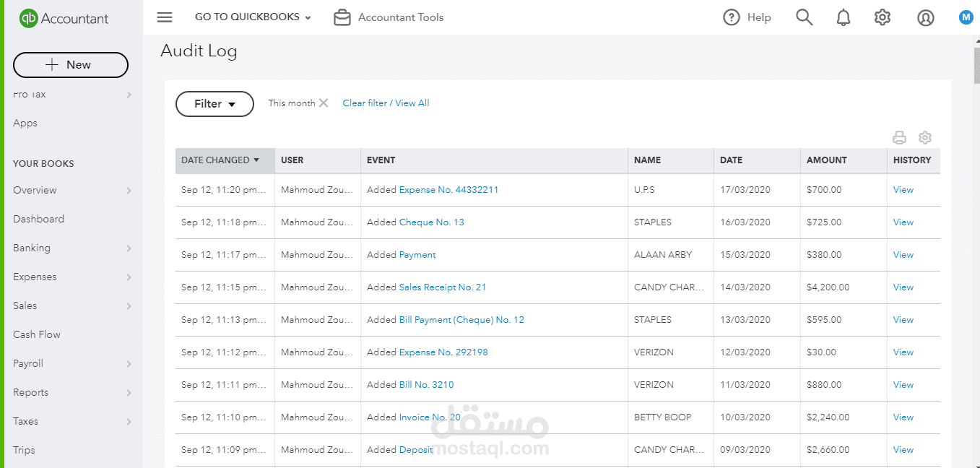The width and height of the screenshot is (980, 468).
Task: Open the Deposit event link
Action: tap(416, 450)
